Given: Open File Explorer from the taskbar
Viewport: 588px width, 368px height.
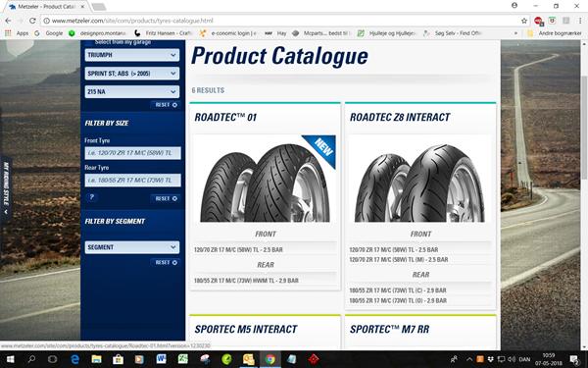Looking at the screenshot, I should (97, 359).
